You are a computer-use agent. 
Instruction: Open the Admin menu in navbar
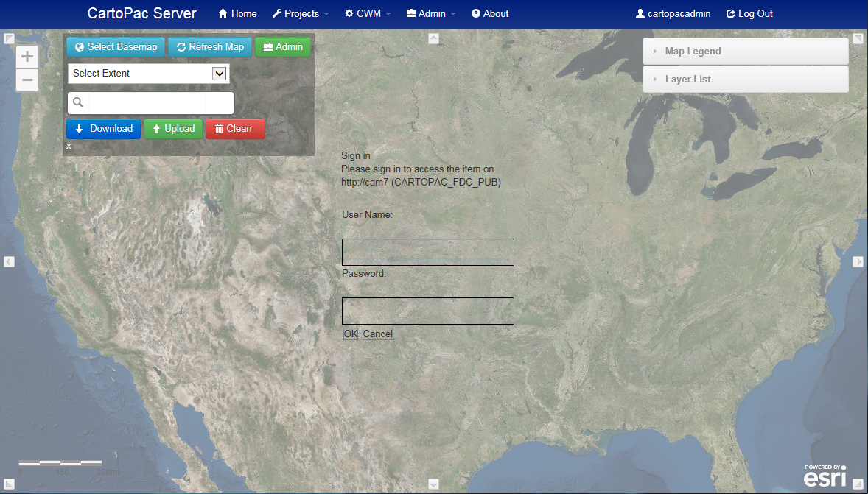point(431,13)
